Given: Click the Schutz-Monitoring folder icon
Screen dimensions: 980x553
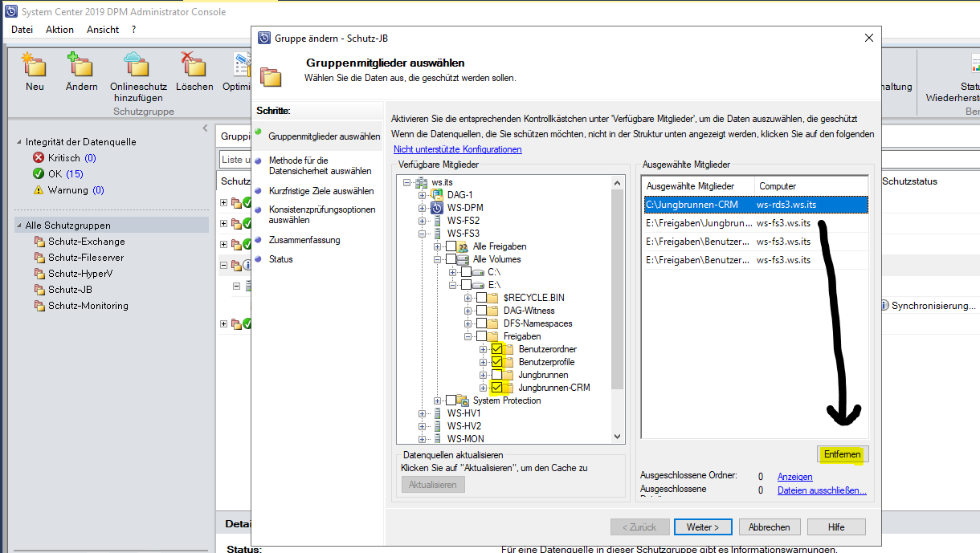Looking at the screenshot, I should coord(39,306).
